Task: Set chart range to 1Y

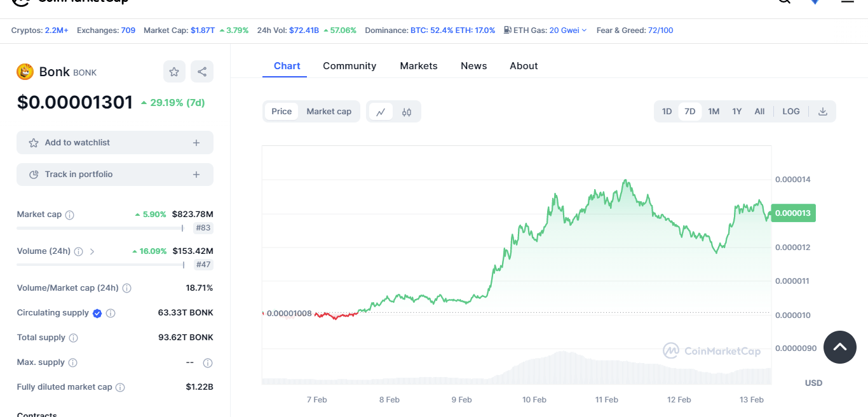Action: coord(736,112)
